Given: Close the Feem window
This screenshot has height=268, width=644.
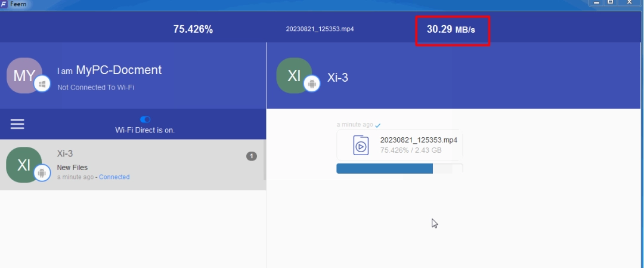Looking at the screenshot, I should point(629,2).
